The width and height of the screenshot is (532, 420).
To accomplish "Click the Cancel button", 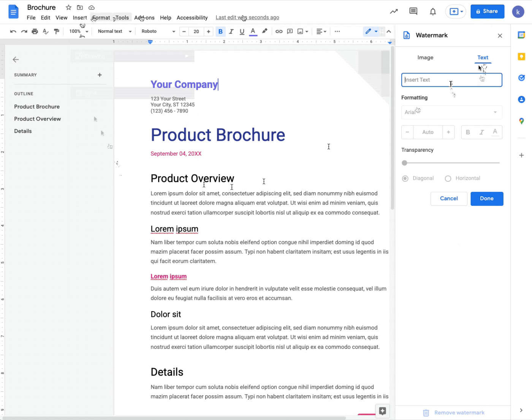I will tap(449, 199).
